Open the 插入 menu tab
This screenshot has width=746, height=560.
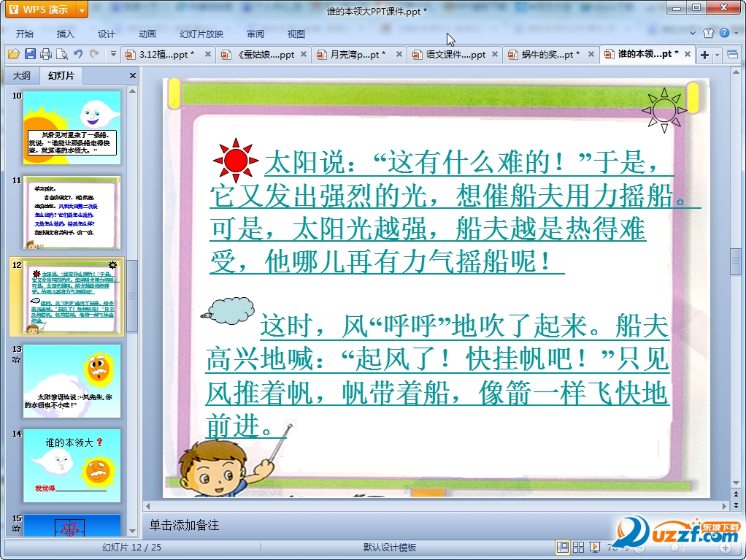pyautogui.click(x=66, y=34)
